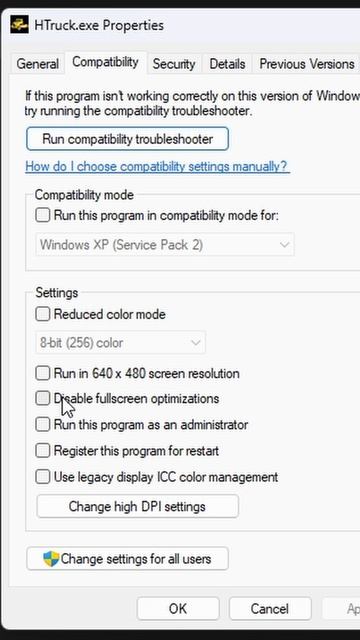Check the Reduced color mode box

click(42, 314)
